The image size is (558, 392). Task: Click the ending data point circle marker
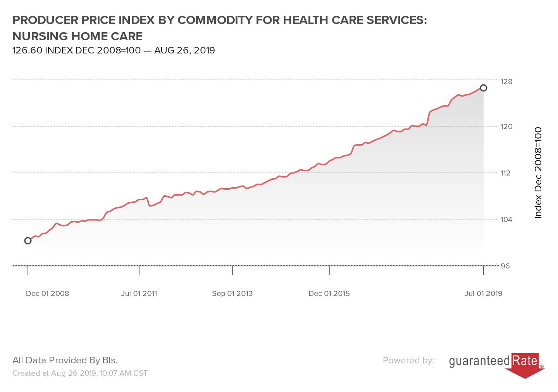[x=484, y=88]
